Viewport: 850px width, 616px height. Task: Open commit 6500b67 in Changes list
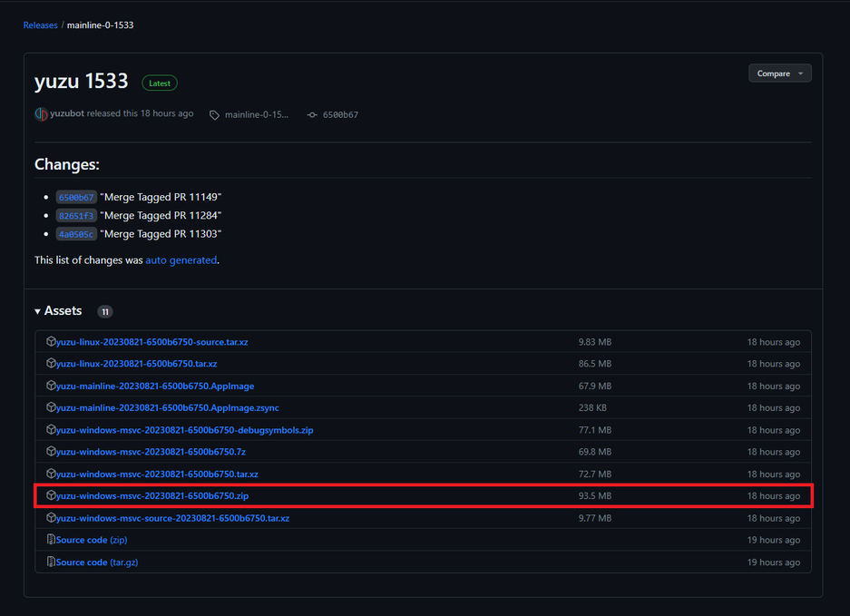[76, 198]
